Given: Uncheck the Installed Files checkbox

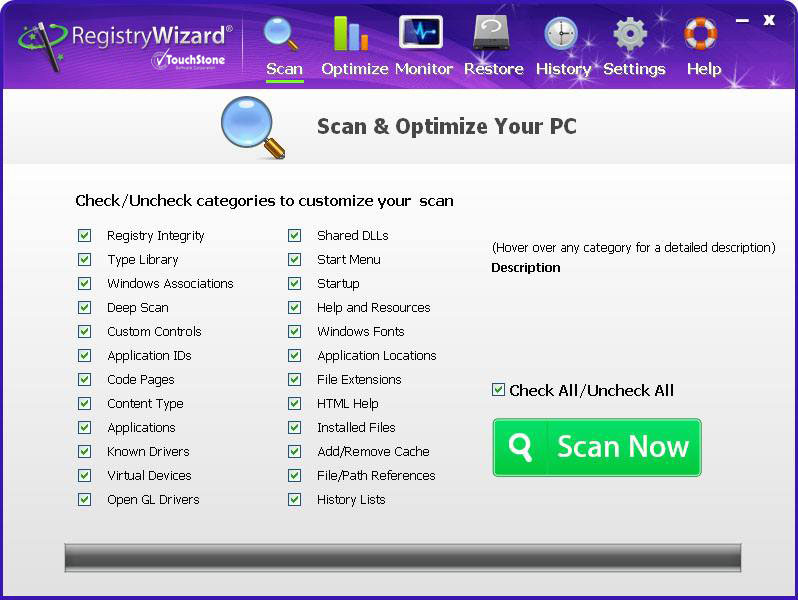Looking at the screenshot, I should pyautogui.click(x=294, y=427).
